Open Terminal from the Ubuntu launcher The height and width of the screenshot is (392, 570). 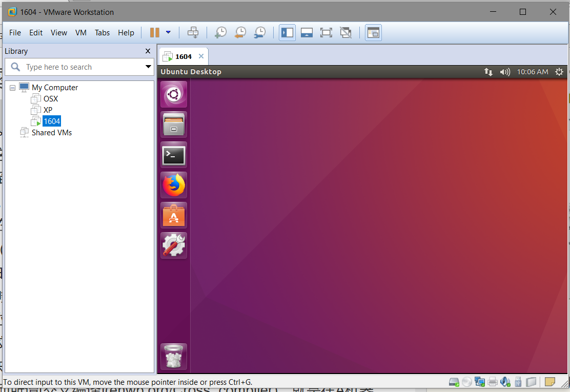[x=174, y=155]
